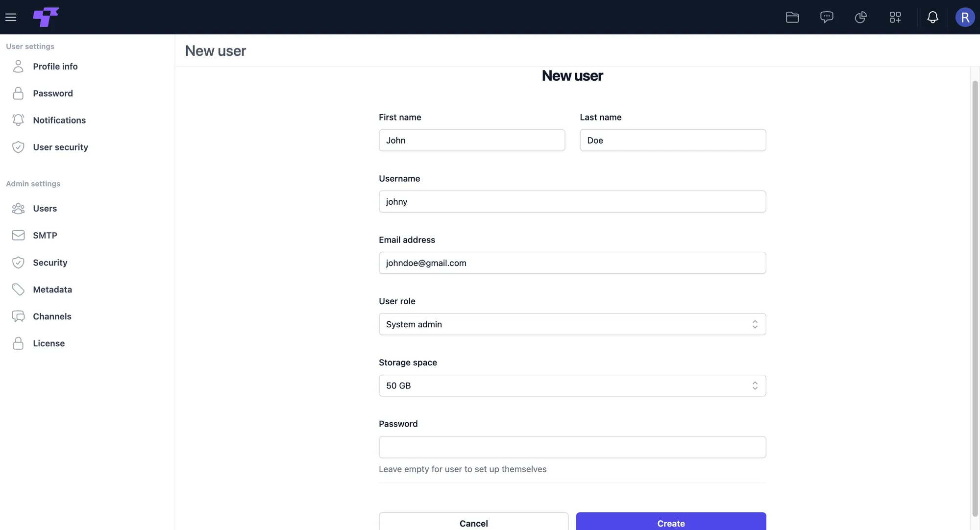Click the Notifications bell icon in sidebar
This screenshot has width=980, height=530.
tap(18, 120)
